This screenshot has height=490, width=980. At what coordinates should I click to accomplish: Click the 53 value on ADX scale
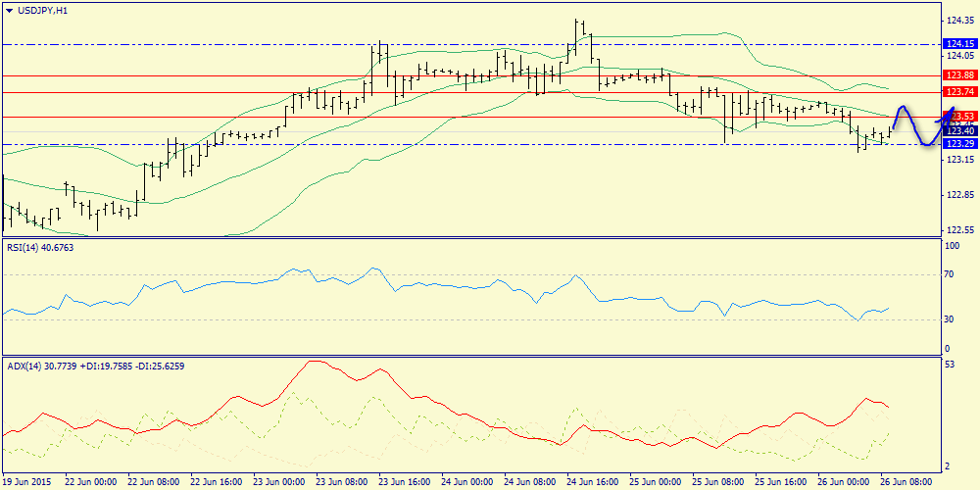(949, 366)
